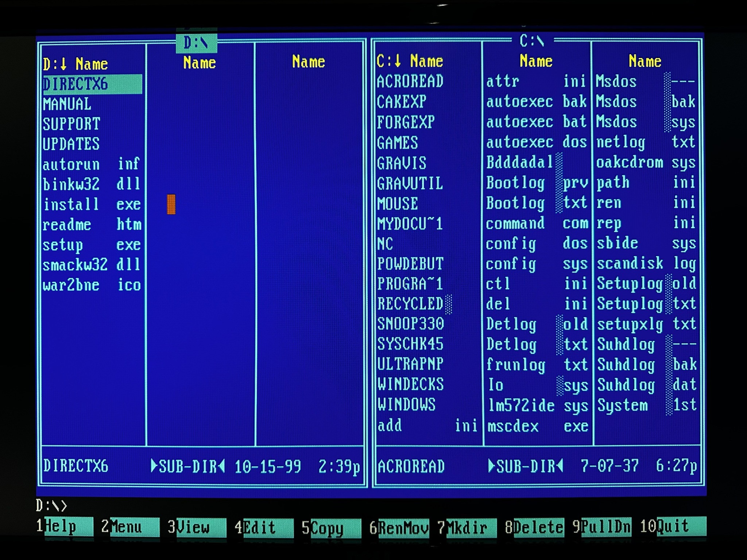Screen dimensions: 747x560
Task: Select the DIRECTX6 directory in left panel
Action: (76, 84)
